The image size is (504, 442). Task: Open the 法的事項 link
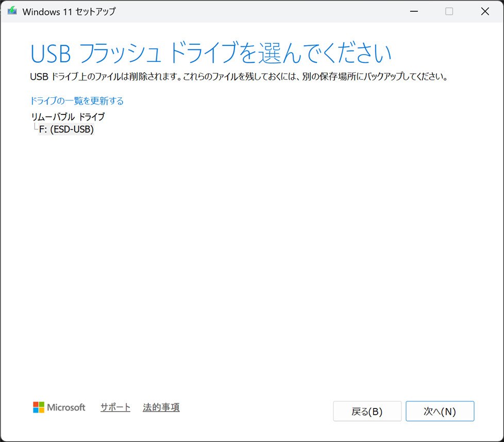(x=161, y=407)
